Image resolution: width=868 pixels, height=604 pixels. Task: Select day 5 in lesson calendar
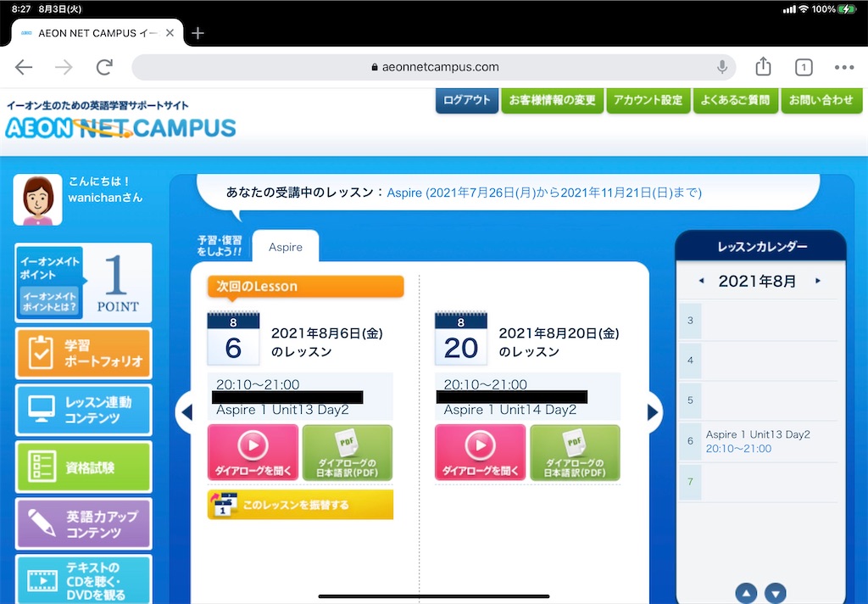(x=690, y=400)
